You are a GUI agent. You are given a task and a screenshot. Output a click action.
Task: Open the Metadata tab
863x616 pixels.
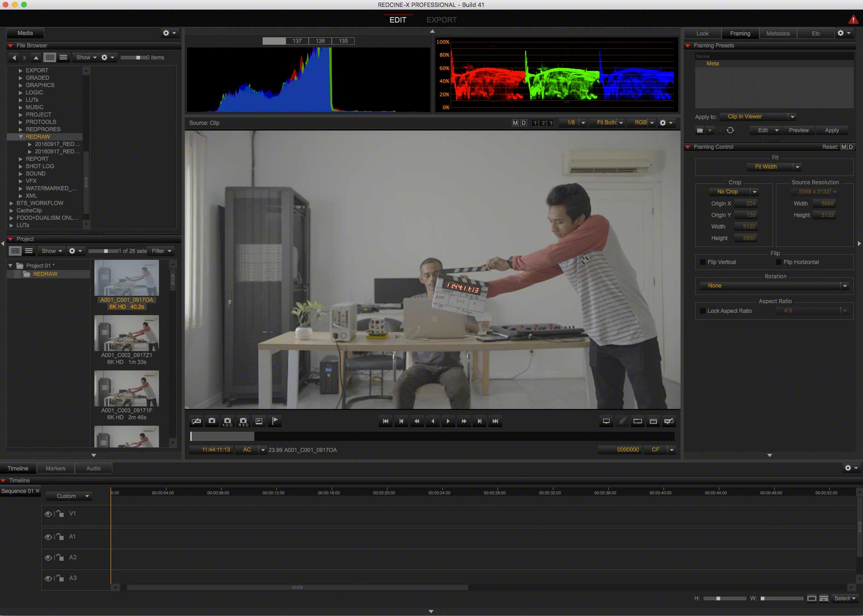coord(778,33)
